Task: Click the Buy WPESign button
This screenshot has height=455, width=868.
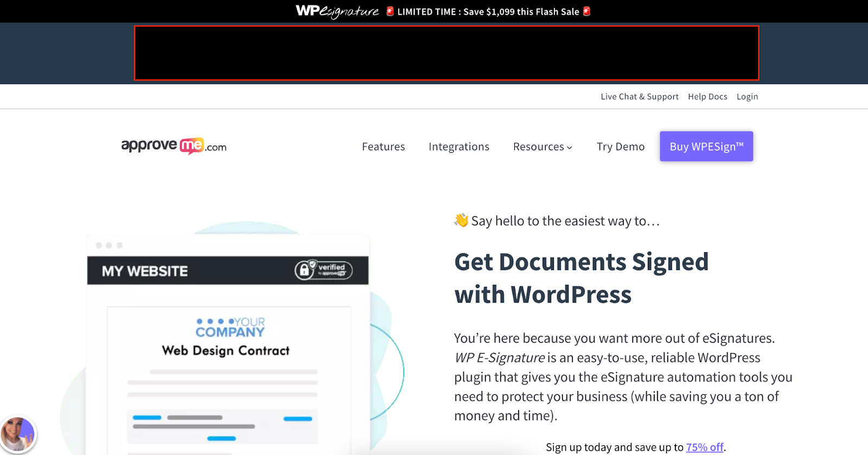Action: coord(706,146)
